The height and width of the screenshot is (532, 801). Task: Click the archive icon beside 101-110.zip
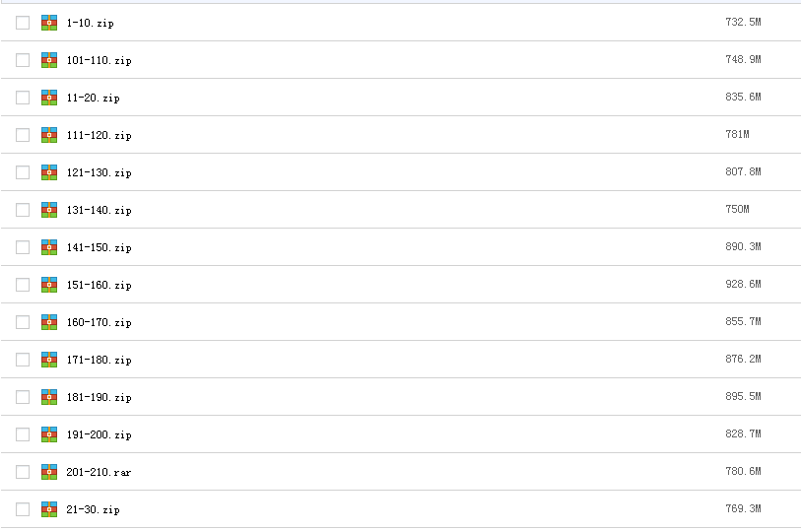point(49,60)
